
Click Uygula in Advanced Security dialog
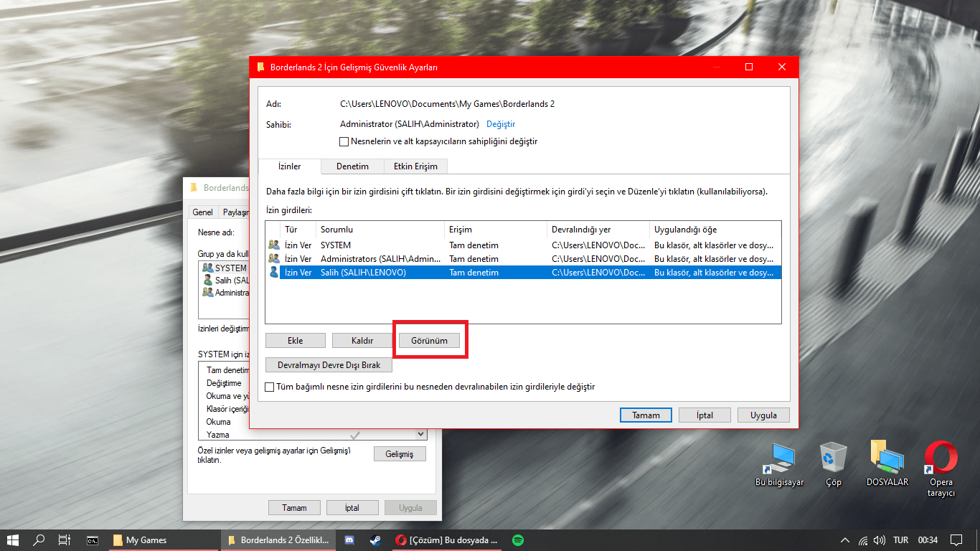point(763,415)
